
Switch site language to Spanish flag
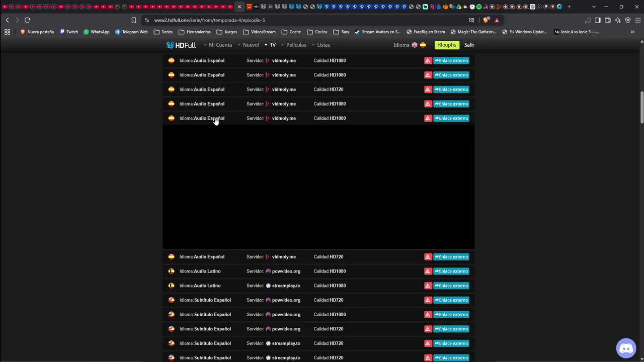[423, 45]
